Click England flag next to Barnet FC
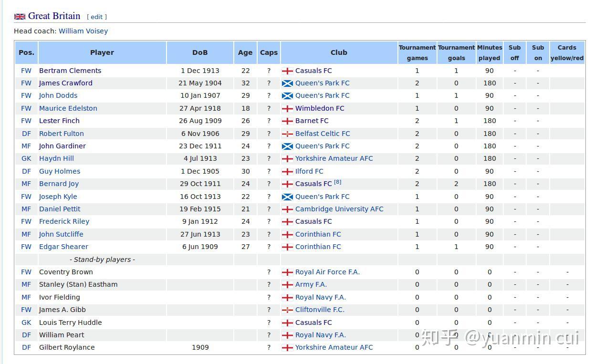Screen dimensions: 594x364 pos(287,121)
